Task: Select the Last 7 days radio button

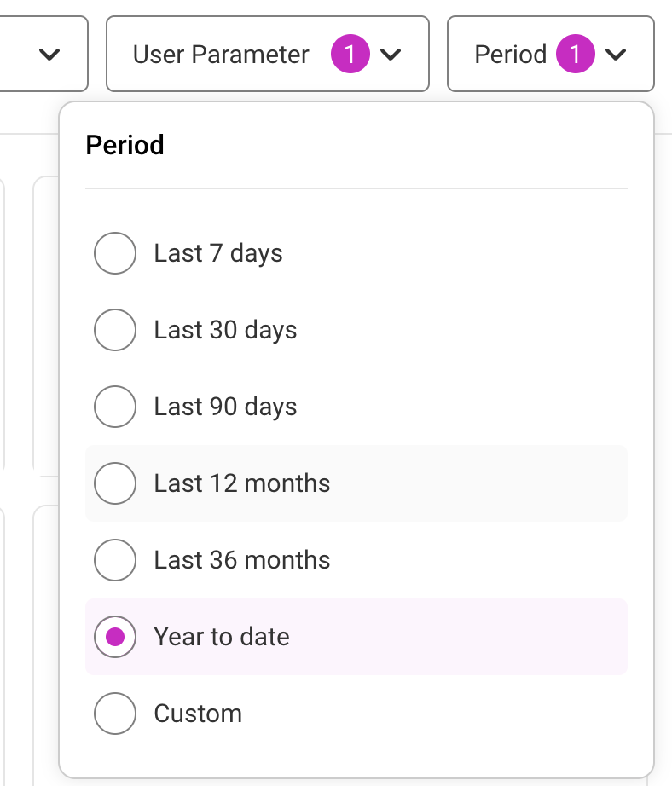Action: tap(115, 253)
